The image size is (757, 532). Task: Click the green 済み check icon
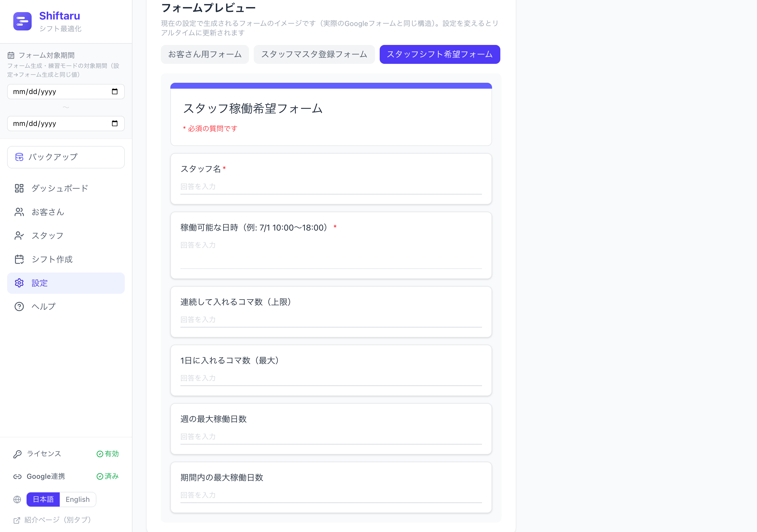[100, 476]
